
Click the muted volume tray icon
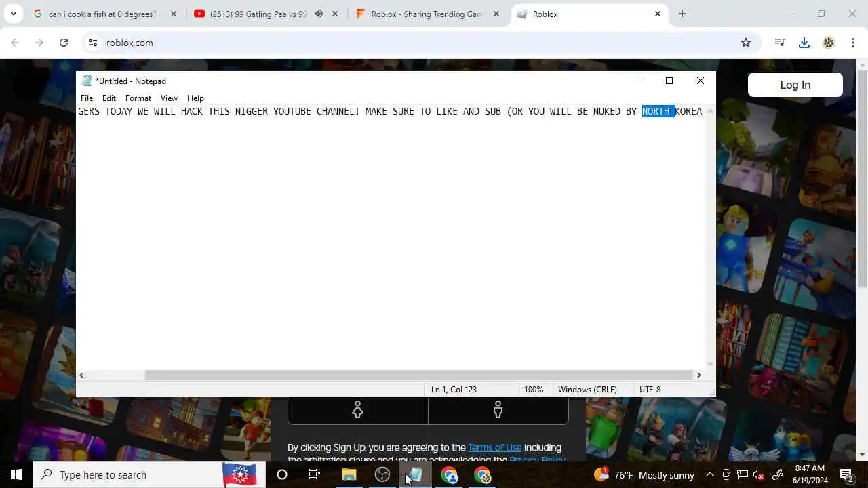click(x=759, y=474)
